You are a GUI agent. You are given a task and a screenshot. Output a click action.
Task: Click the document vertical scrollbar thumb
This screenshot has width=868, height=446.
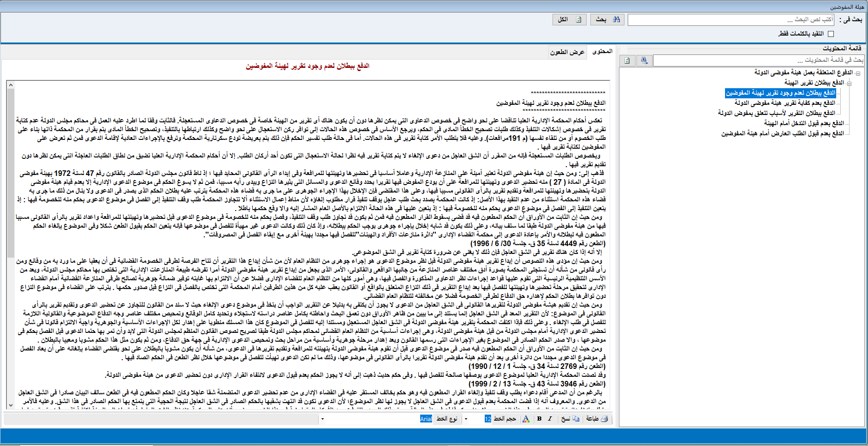tap(11, 173)
